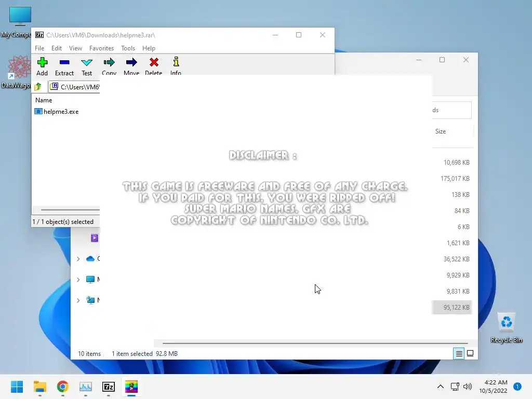
Task: Open the clock and date panel
Action: pos(493,387)
